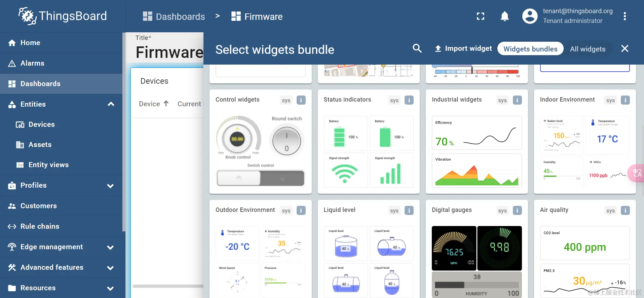Search widgets bundles with magnifier icon
Image resolution: width=644 pixels, height=298 pixels.
click(417, 48)
